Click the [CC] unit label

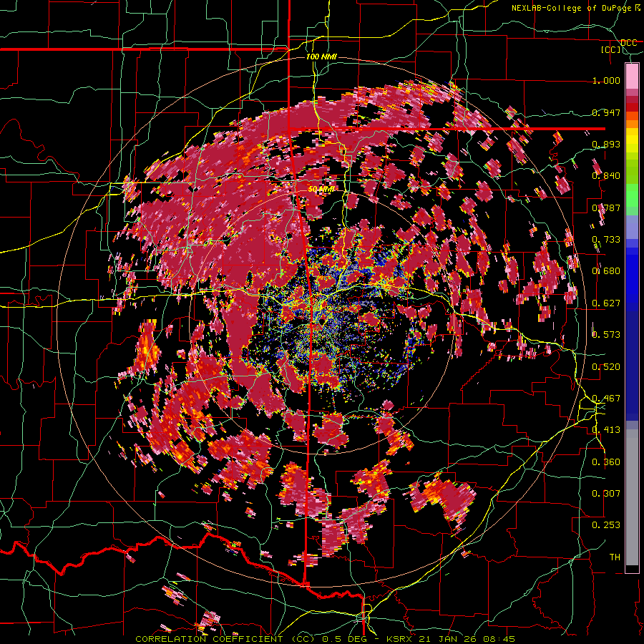[611, 49]
